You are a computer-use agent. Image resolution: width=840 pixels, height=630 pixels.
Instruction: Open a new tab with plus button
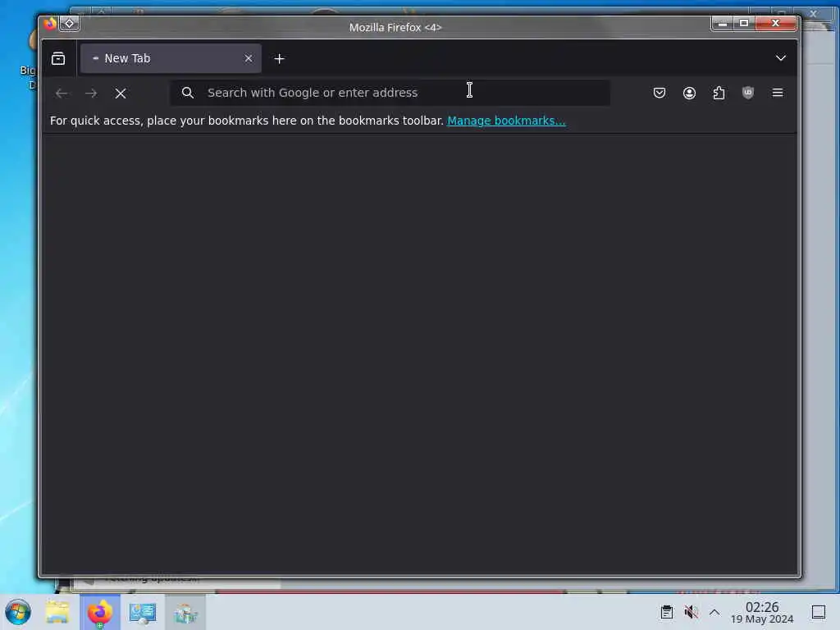(279, 59)
